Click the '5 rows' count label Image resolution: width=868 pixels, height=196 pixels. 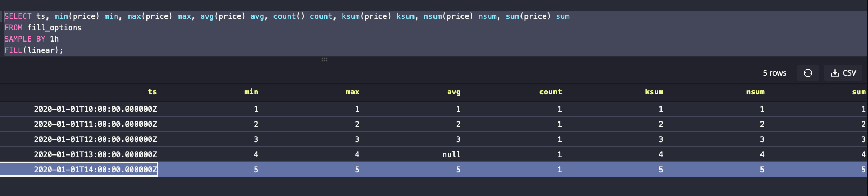click(x=774, y=73)
